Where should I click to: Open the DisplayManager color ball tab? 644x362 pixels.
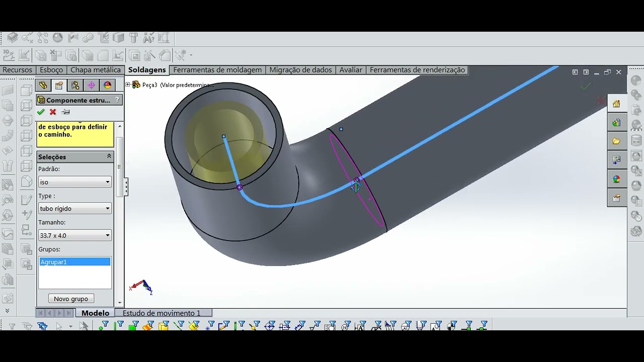point(107,85)
